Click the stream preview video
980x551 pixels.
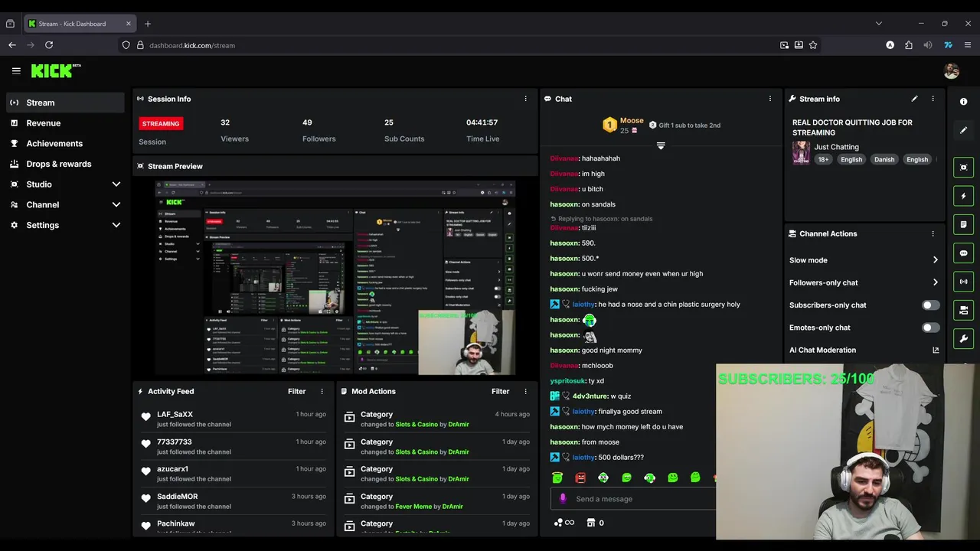point(335,277)
